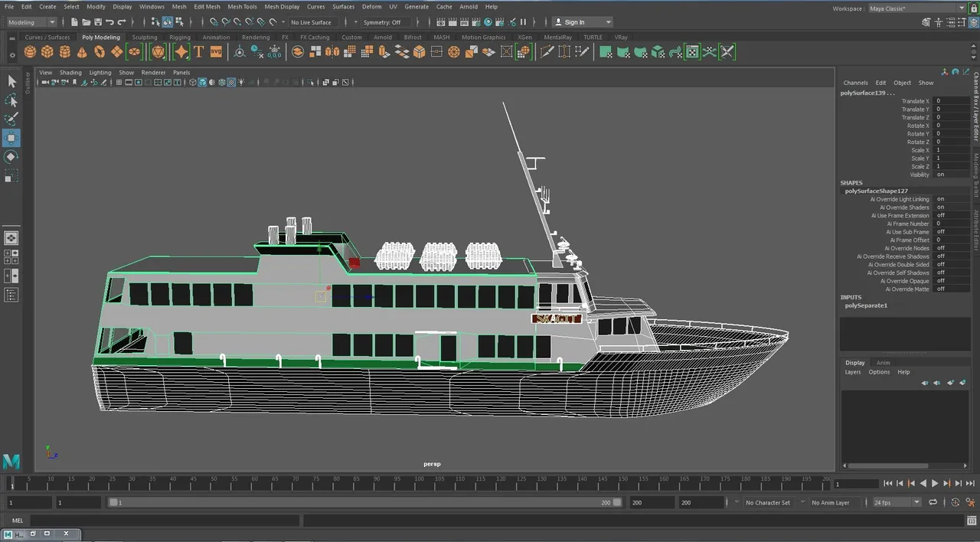Switch to the Sculpting shelf tab
The height and width of the screenshot is (542, 980).
tap(145, 37)
